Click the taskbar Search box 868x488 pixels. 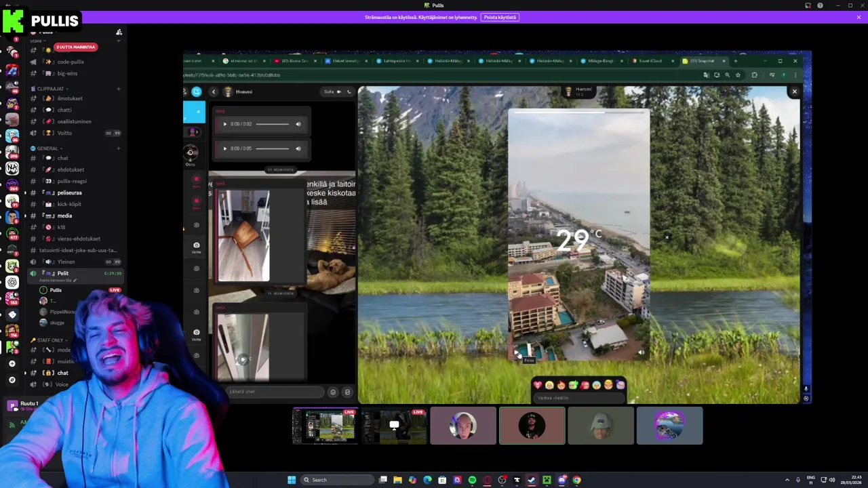click(x=337, y=480)
